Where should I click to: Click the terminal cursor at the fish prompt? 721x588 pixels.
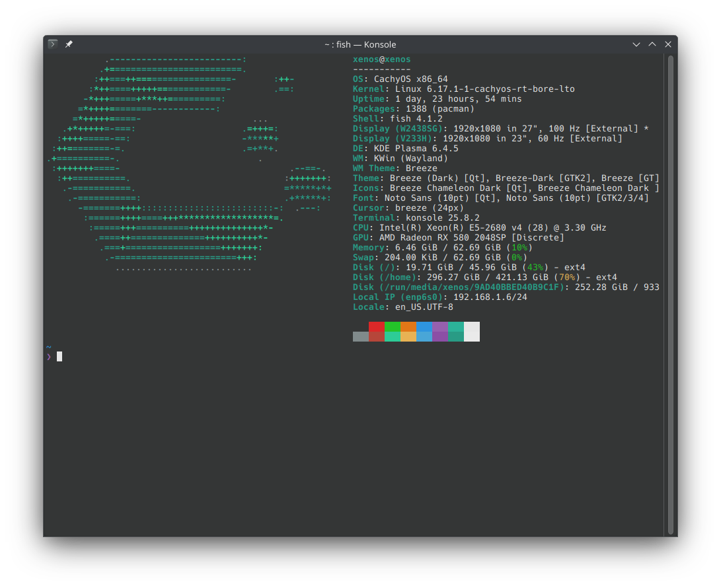pos(59,357)
